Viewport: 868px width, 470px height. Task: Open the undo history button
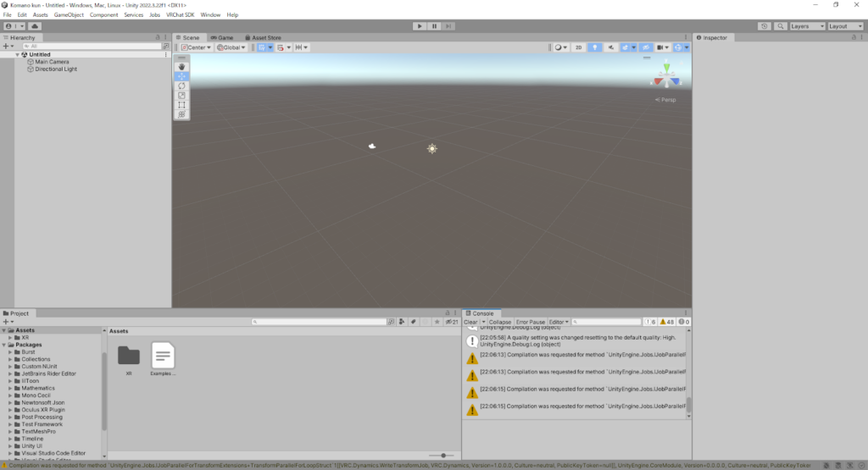[x=764, y=26]
